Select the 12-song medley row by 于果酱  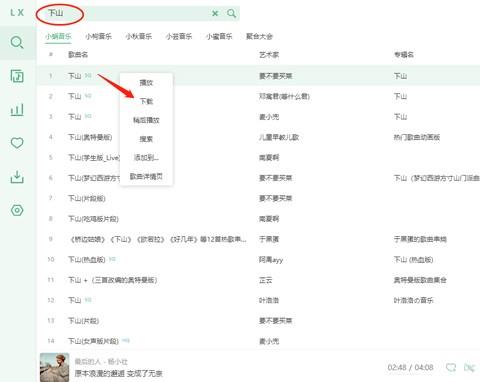point(258,239)
